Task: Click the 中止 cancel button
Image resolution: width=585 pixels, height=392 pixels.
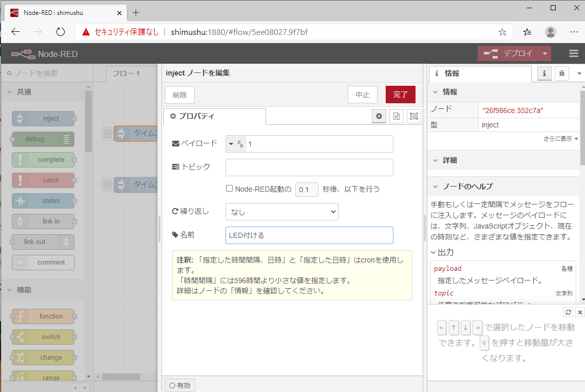Action: pos(363,95)
